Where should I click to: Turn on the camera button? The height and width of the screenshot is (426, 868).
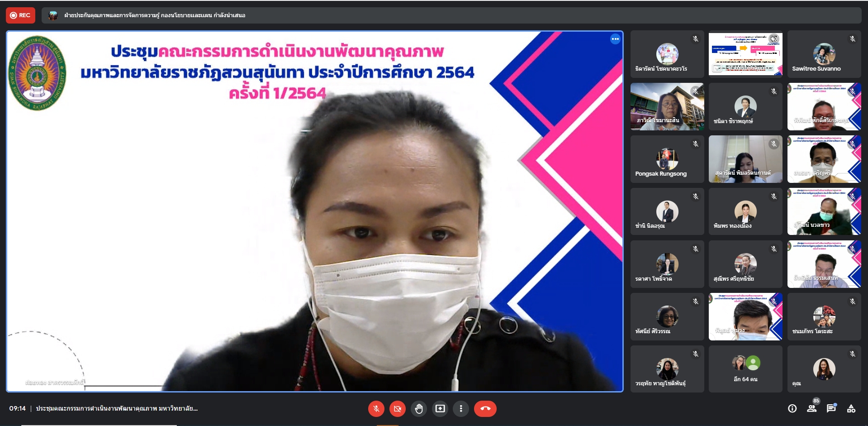(398, 409)
